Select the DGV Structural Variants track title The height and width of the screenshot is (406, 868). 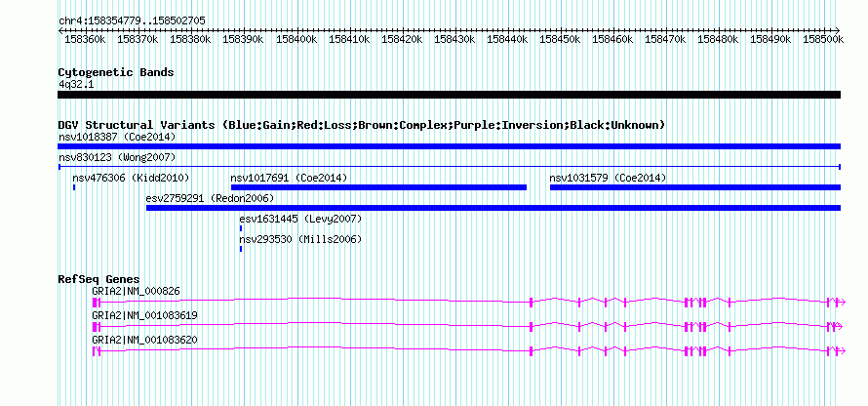tap(362, 125)
